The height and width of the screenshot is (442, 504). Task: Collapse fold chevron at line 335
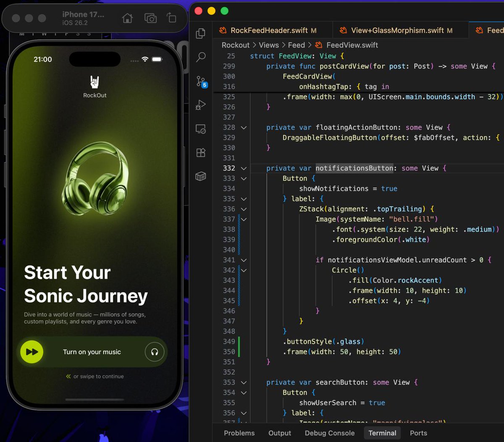244,199
